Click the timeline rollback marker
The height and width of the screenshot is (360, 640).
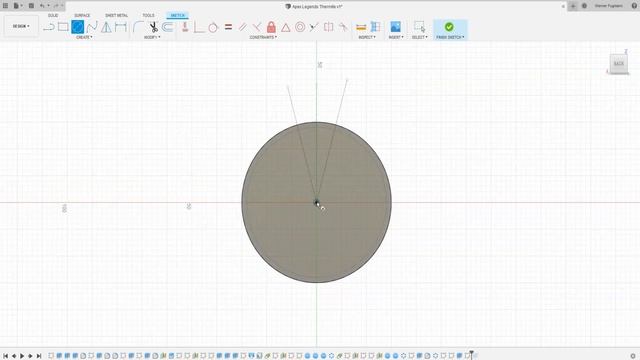(x=471, y=355)
